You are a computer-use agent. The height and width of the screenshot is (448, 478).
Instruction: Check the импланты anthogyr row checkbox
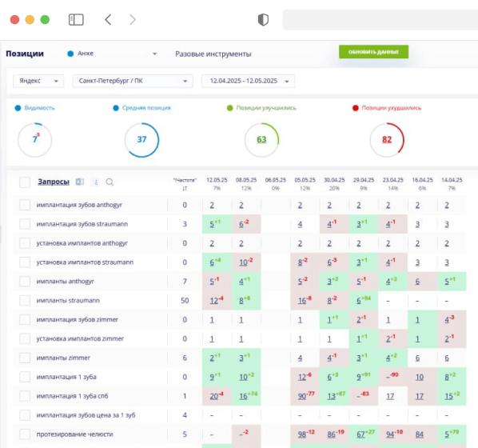point(25,282)
